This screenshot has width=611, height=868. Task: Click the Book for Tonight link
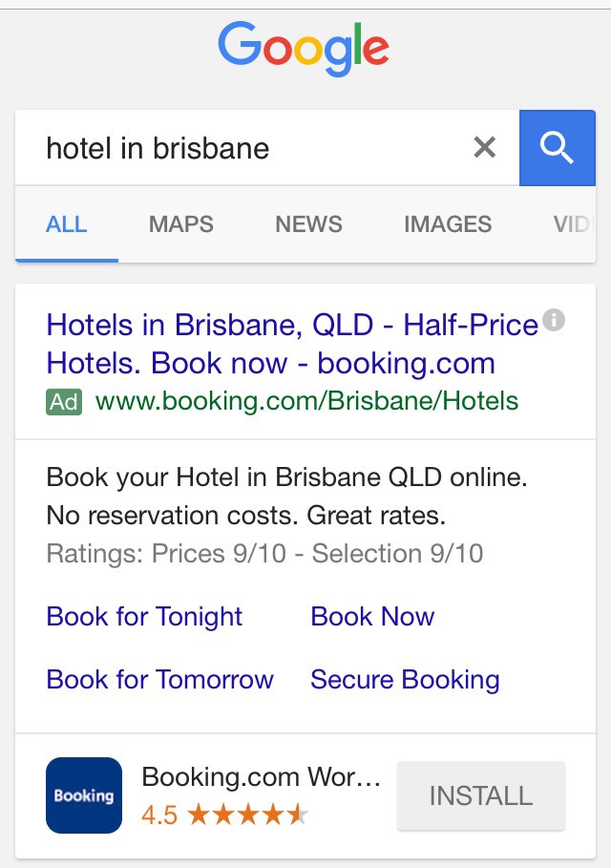click(145, 617)
